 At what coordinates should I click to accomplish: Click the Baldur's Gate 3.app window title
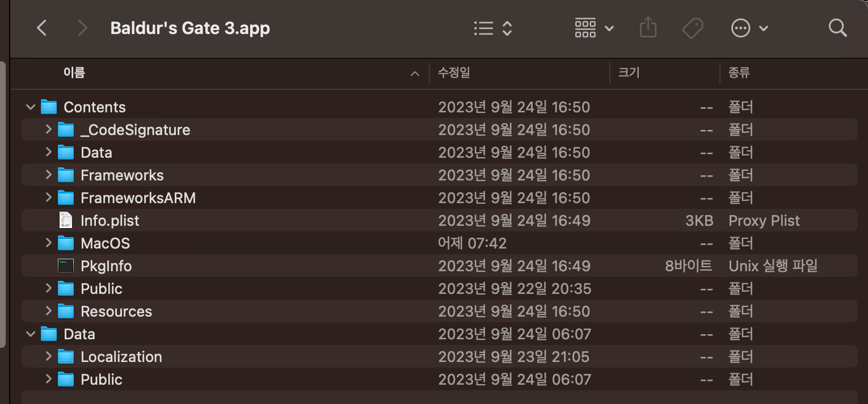[190, 28]
